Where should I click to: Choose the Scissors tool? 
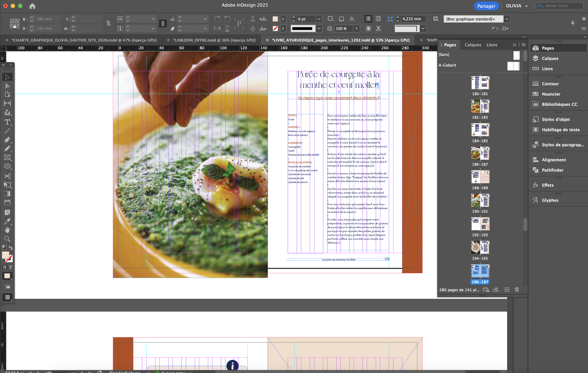(7, 176)
